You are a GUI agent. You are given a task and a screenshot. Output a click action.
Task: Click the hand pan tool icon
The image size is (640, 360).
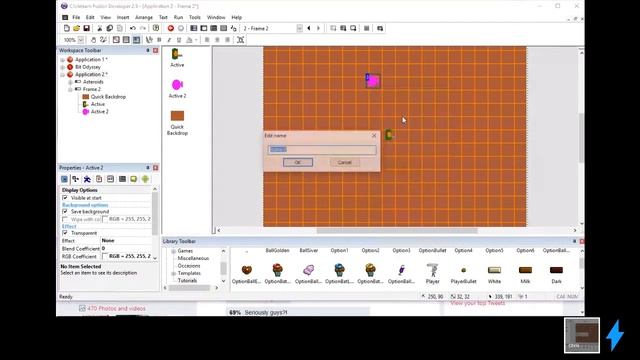click(93, 40)
